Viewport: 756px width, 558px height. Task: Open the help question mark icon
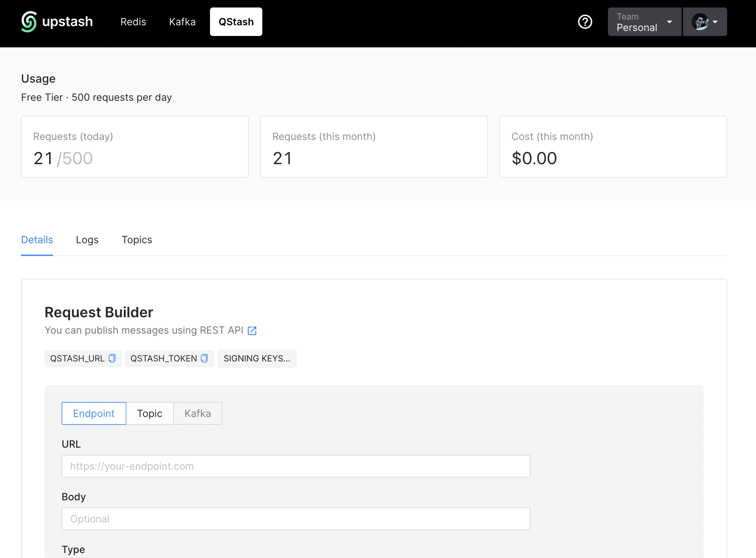(x=585, y=22)
